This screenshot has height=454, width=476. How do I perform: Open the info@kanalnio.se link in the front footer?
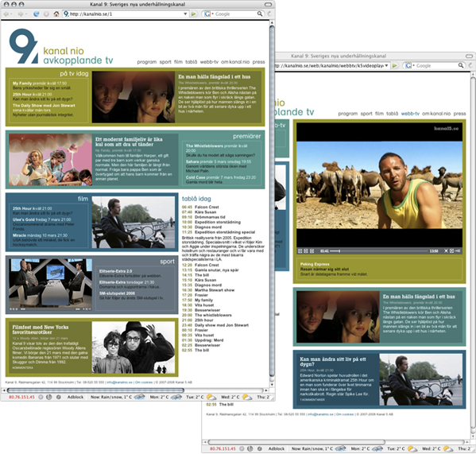(x=119, y=382)
